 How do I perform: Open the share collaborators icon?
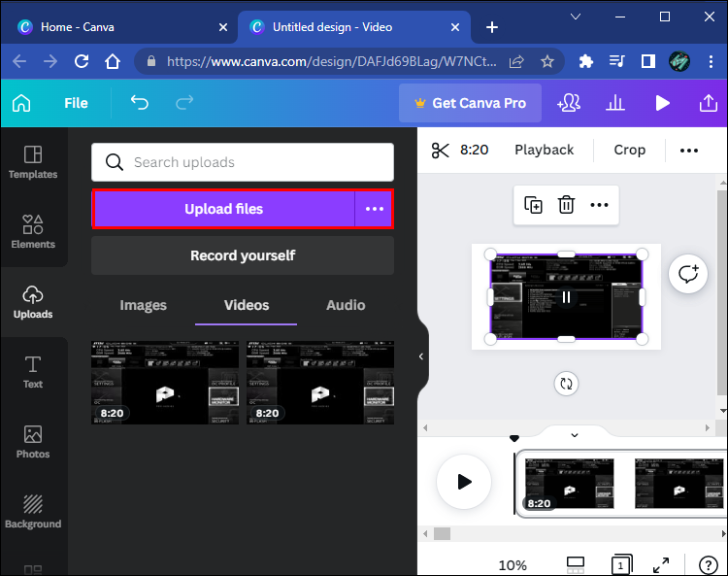(x=569, y=103)
